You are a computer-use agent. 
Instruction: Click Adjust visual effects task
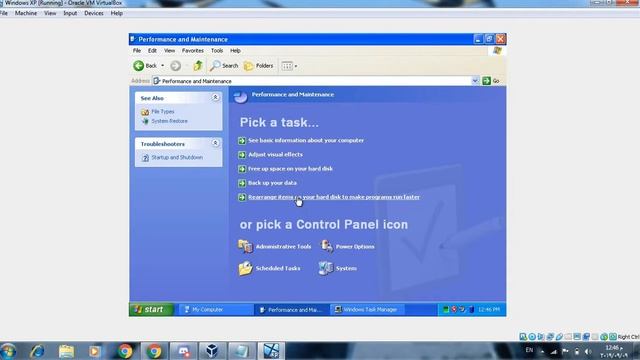(x=276, y=154)
